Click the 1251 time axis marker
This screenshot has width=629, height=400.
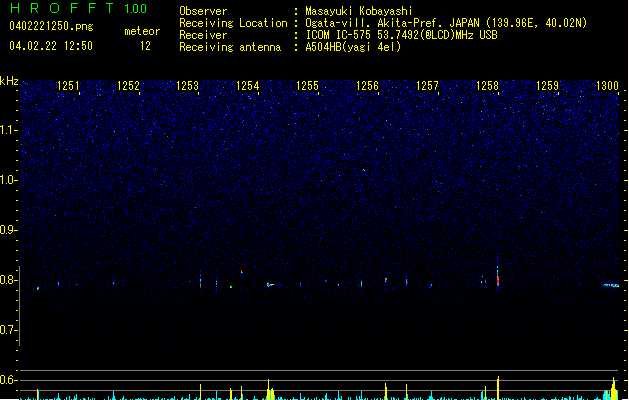point(68,86)
